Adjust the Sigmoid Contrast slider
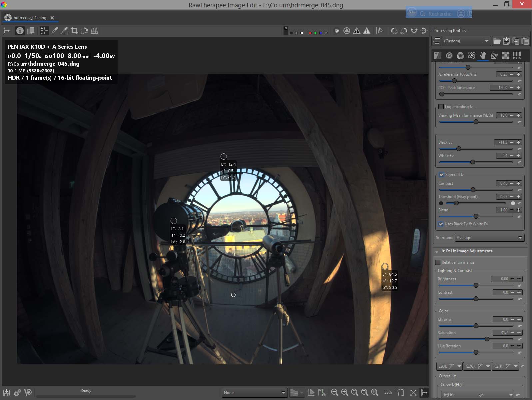The height and width of the screenshot is (400, 532). coord(473,190)
